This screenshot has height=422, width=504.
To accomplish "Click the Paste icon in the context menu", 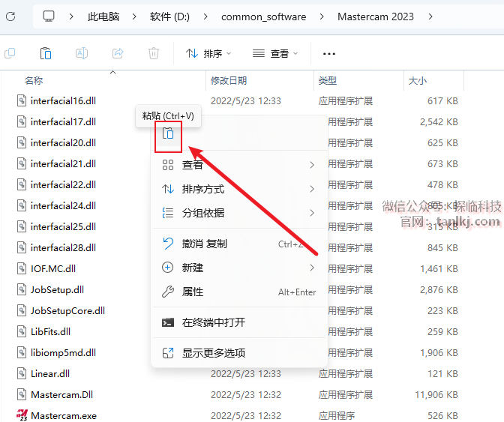I will (x=168, y=133).
